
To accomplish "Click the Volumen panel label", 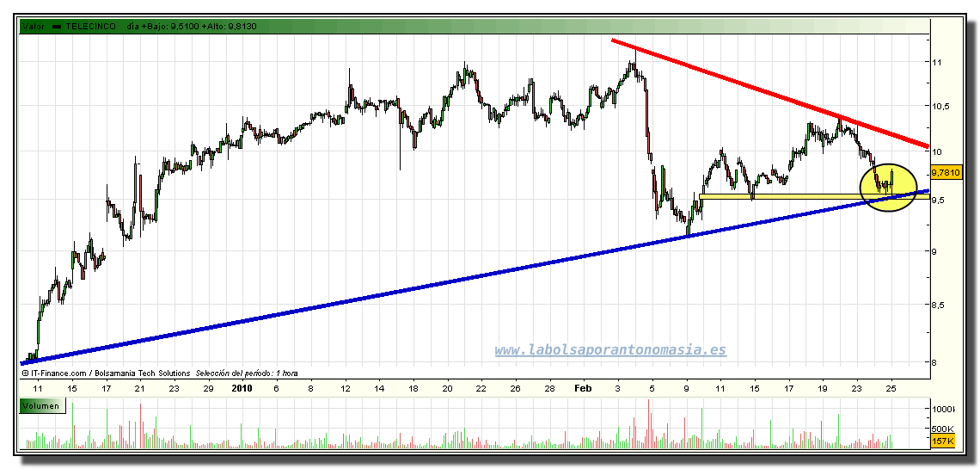I will coord(40,405).
